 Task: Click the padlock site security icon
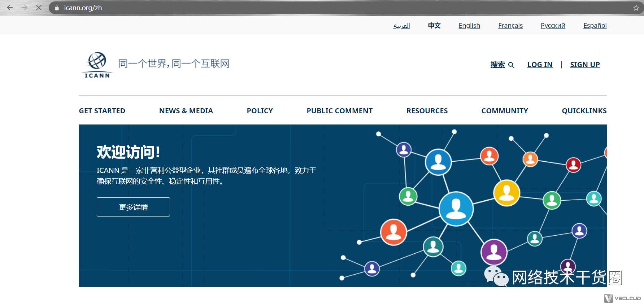click(57, 8)
